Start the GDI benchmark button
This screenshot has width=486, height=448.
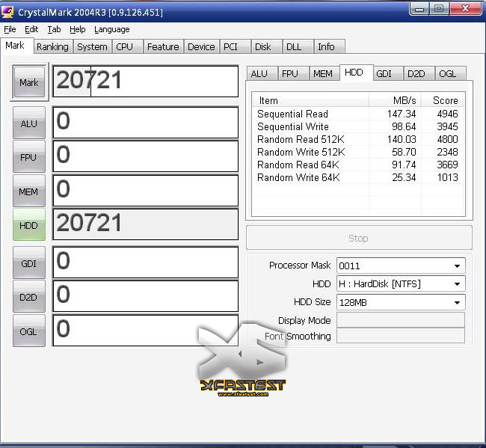tap(29, 263)
